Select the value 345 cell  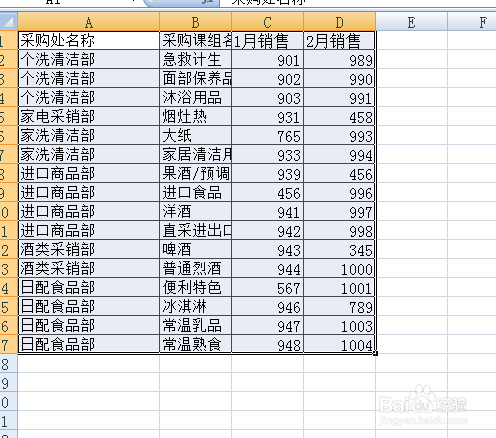point(339,250)
